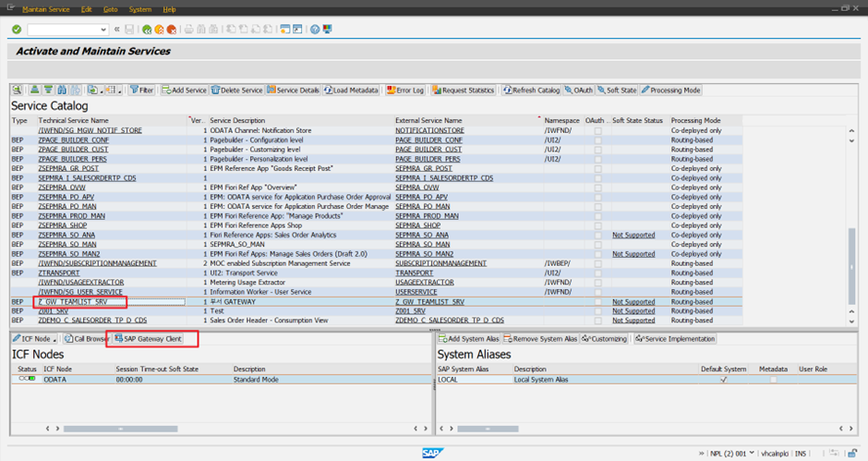Screen dimensions: 868x461
Task: Open the Edit menu
Action: 87,9
